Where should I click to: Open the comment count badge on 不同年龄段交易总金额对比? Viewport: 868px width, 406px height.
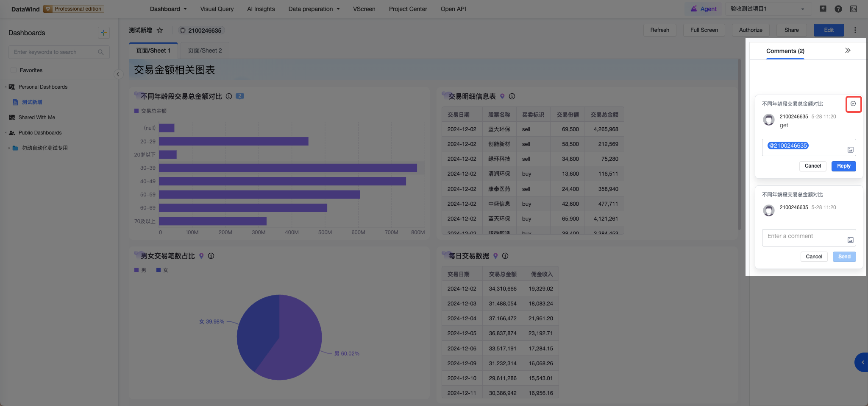click(x=240, y=96)
